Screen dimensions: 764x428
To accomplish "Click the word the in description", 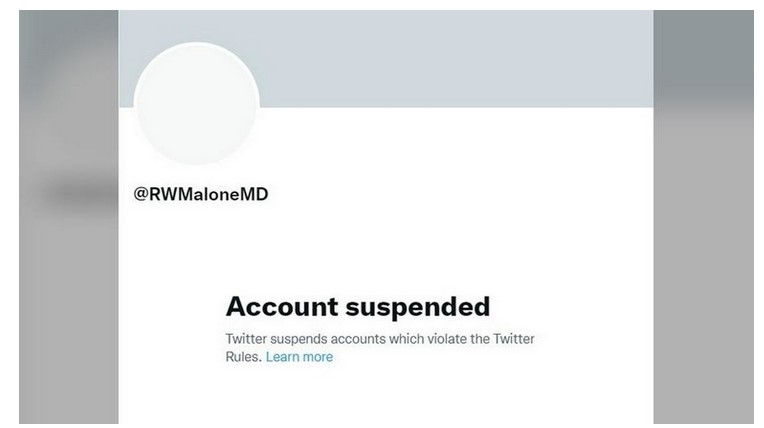I will (x=480, y=339).
